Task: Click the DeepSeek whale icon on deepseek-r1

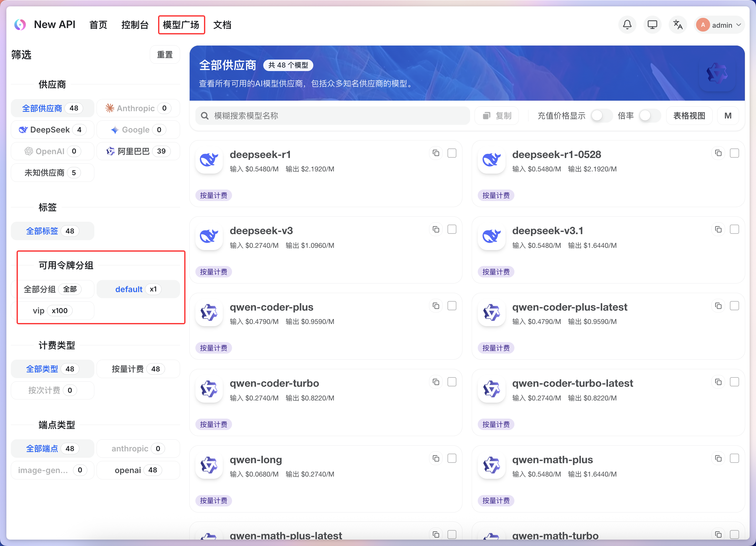Action: tap(209, 160)
